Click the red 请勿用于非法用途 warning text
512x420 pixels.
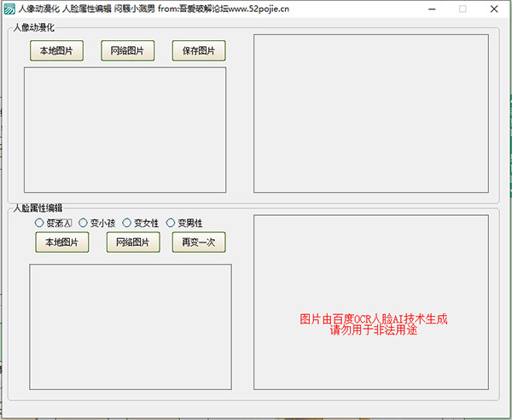tap(374, 330)
